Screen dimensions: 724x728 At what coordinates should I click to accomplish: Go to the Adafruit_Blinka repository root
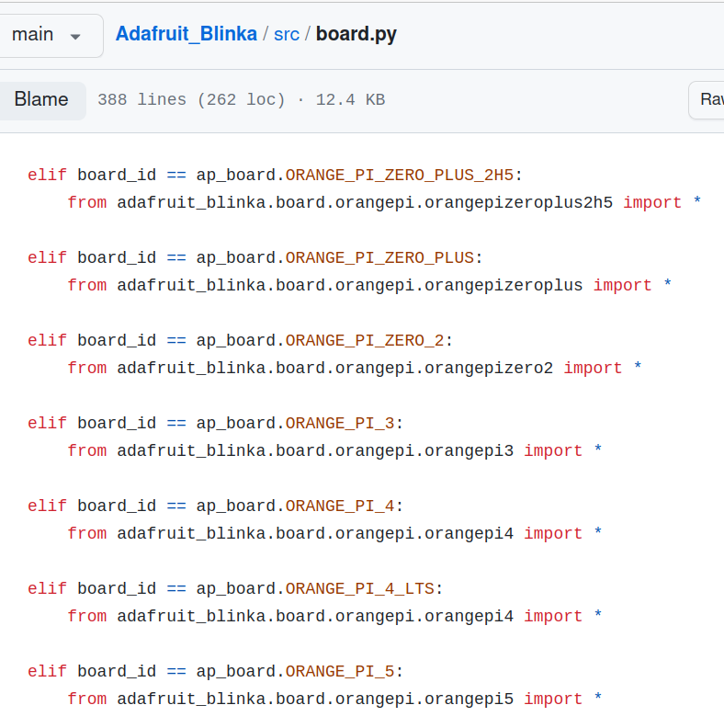186,34
